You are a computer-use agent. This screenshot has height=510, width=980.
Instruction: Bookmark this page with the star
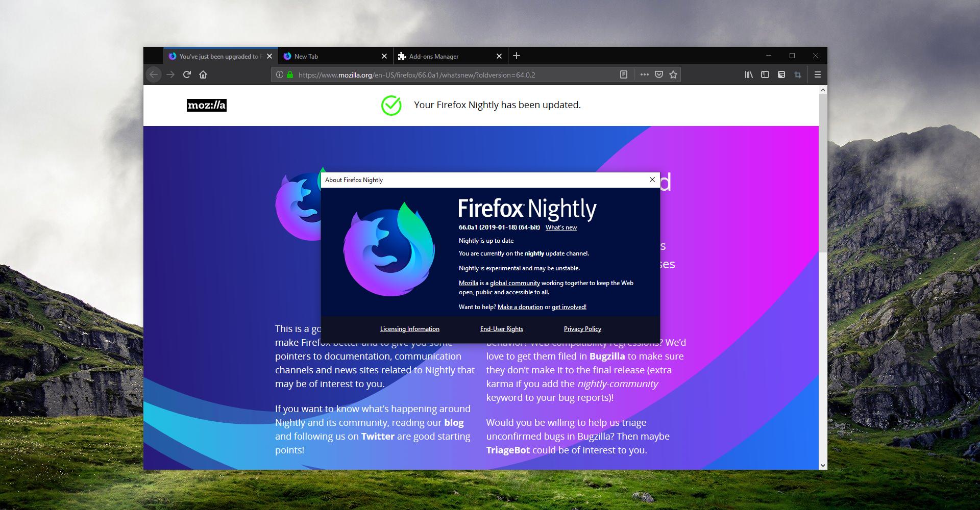coord(673,74)
